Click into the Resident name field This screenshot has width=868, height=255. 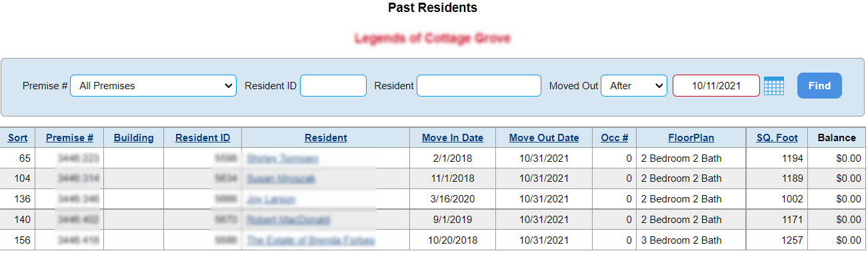pos(479,86)
